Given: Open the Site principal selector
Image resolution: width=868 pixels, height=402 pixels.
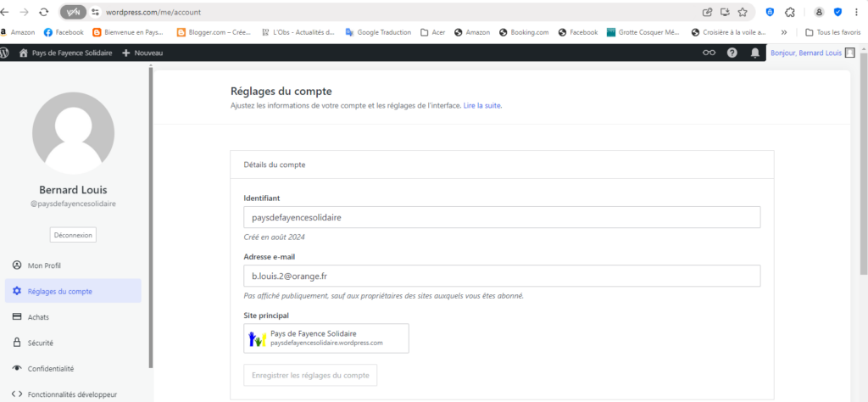Looking at the screenshot, I should [x=326, y=338].
